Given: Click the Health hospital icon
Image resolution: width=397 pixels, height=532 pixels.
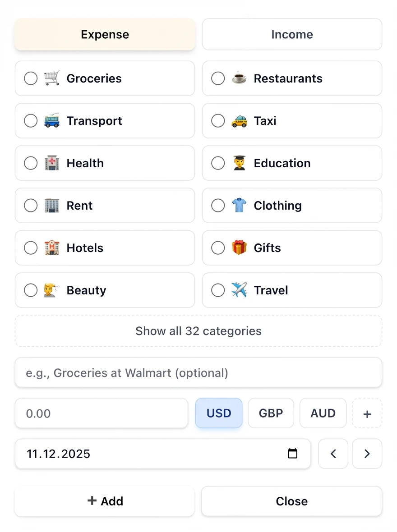Looking at the screenshot, I should 52,163.
